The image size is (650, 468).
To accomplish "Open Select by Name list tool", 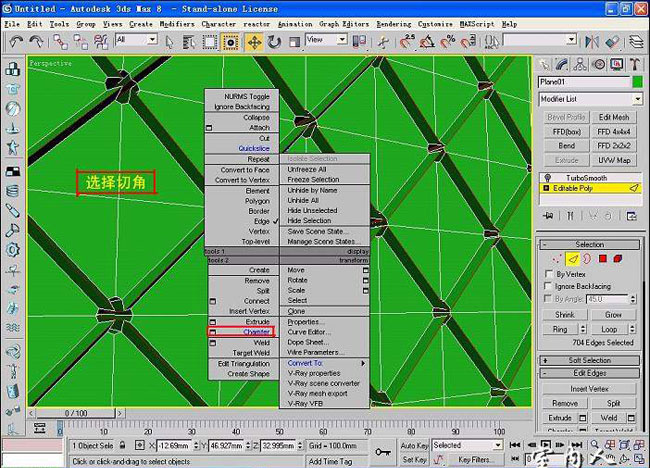I will click(189, 42).
